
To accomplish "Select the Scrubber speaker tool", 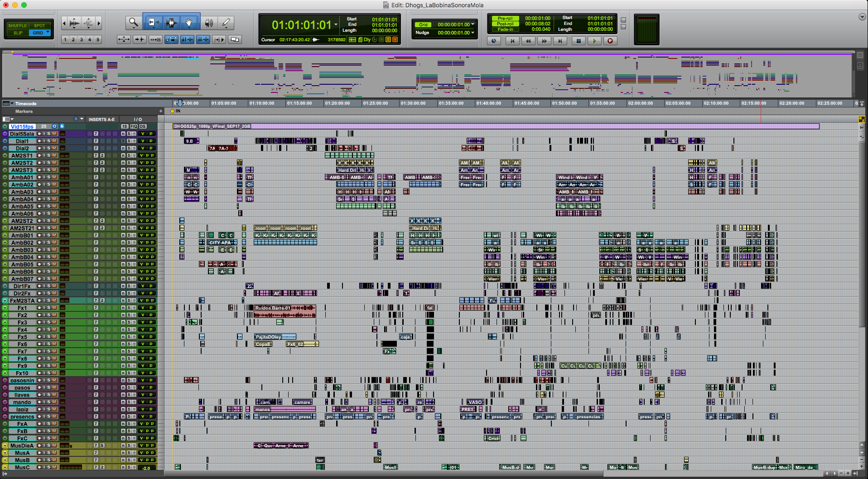I will point(208,22).
